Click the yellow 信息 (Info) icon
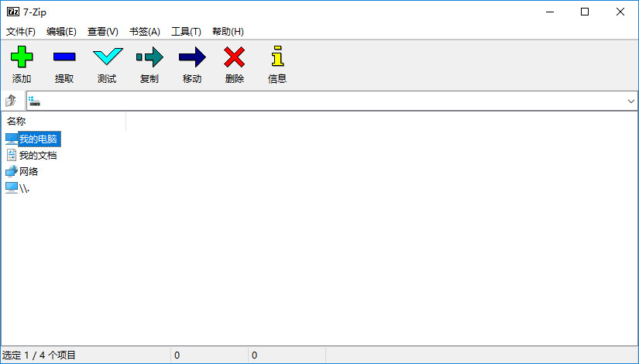This screenshot has height=364, width=639. [x=277, y=56]
